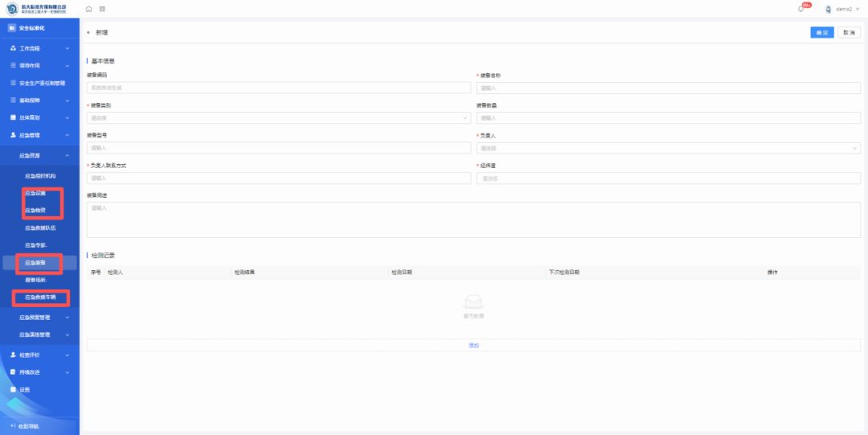Select 应急物资 in the sidebar

click(x=35, y=211)
